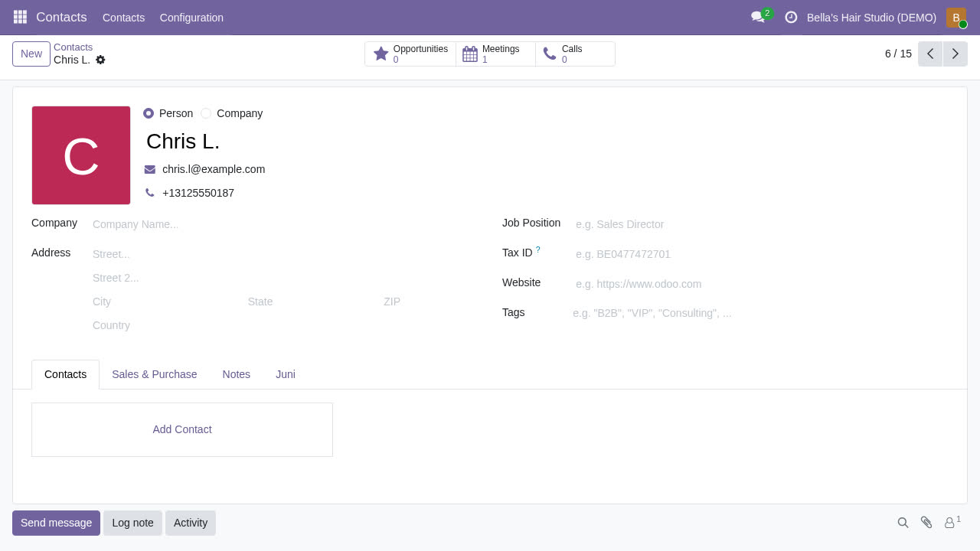Screen dimensions: 980x551
Task: Select the Contacts tab
Action: coord(65,374)
